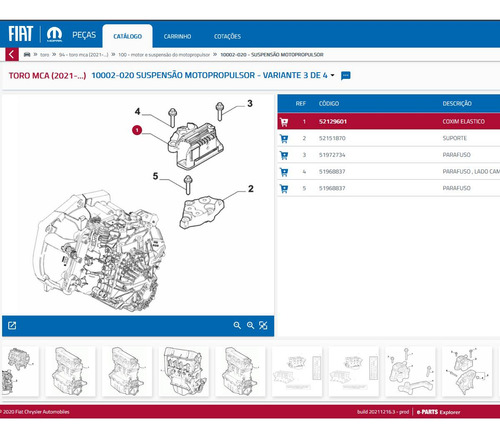Select COXIM ELASTICO description
Screen dimensions: 500x439
(464, 122)
